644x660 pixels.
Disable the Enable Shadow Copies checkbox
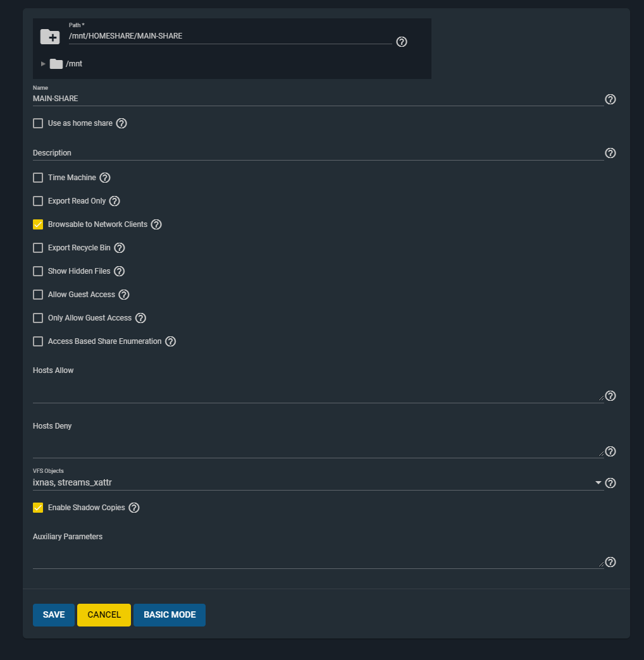38,508
